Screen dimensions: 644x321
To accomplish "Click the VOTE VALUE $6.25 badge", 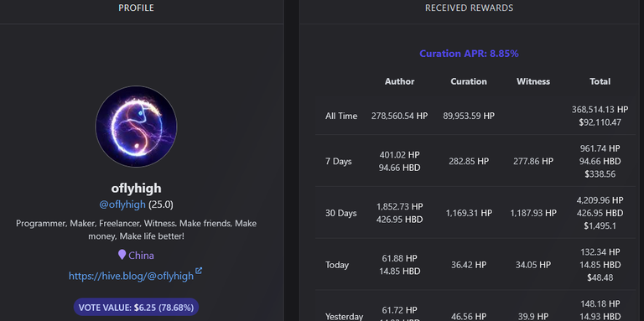I will click(x=137, y=307).
